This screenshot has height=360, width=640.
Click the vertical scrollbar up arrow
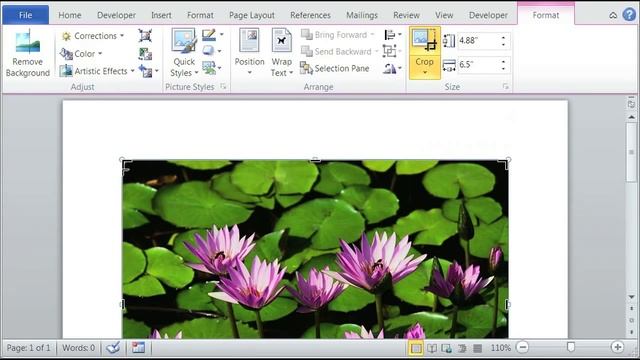pos(631,117)
